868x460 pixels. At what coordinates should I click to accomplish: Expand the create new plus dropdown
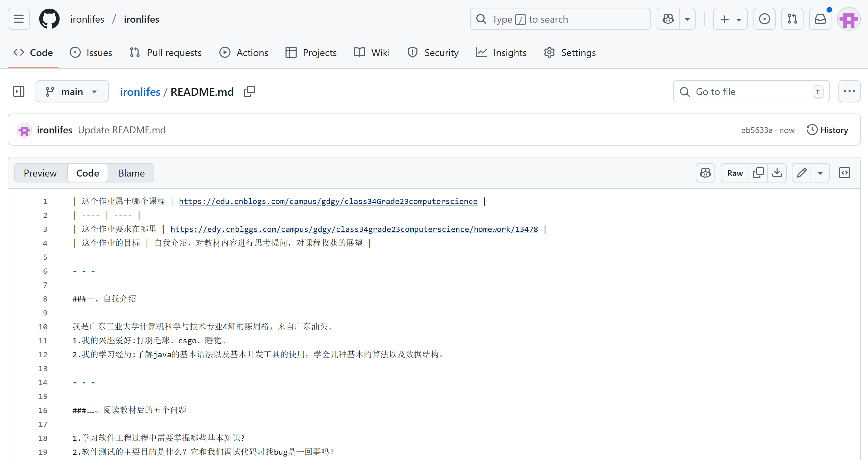pos(730,19)
